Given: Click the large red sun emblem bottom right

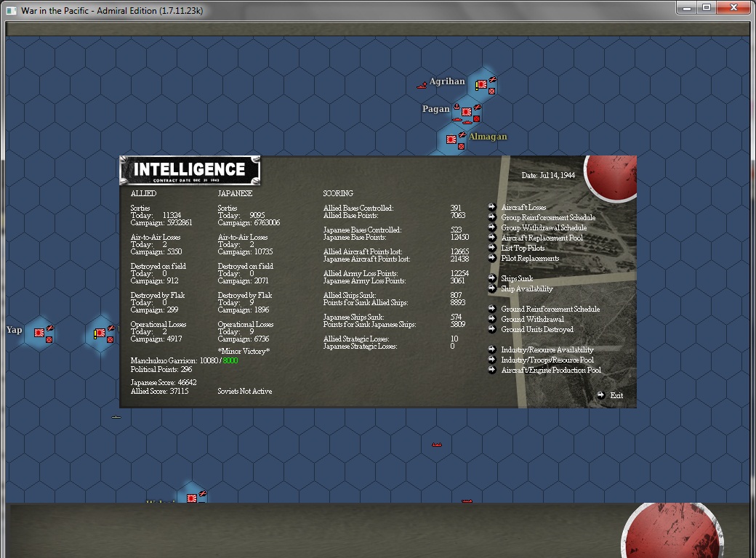Looking at the screenshot, I should 672,530.
